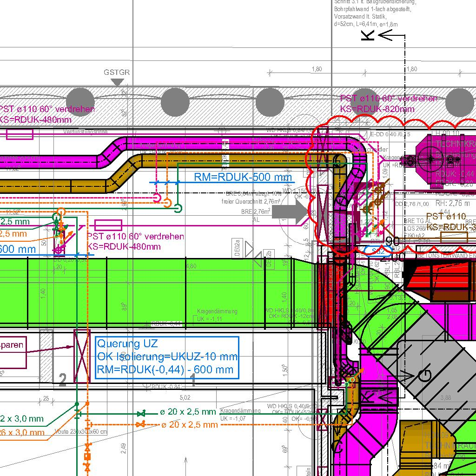This screenshot has width=476, height=476.
Task: Click the RM=RDUK-500 mm blue label
Action: point(243,177)
